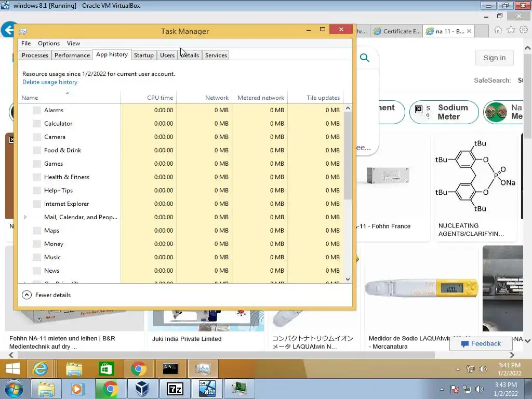532x399 pixels.
Task: Open chemical structure image thumbnail
Action: point(475,176)
